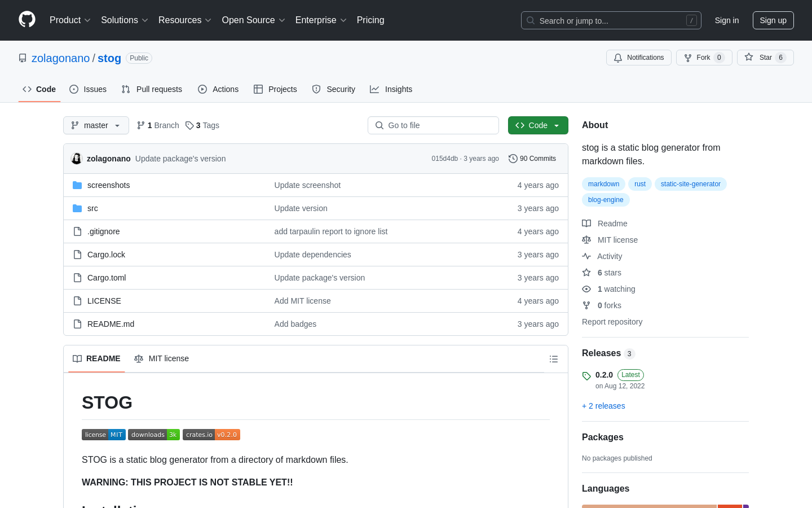Open the Projects tab
Screen dimensions: 812x508
(x=275, y=89)
